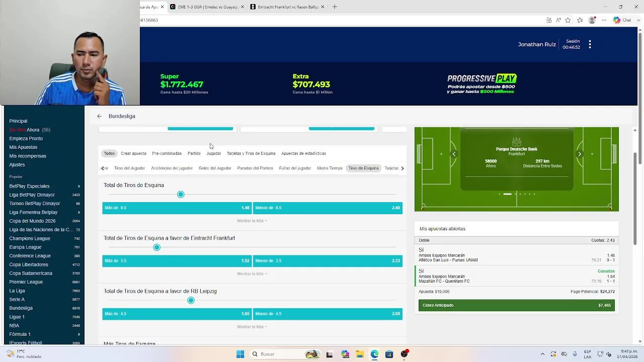Screen dimensions: 644x362
Task: Open split screen icon in address bar
Action: pos(549,20)
